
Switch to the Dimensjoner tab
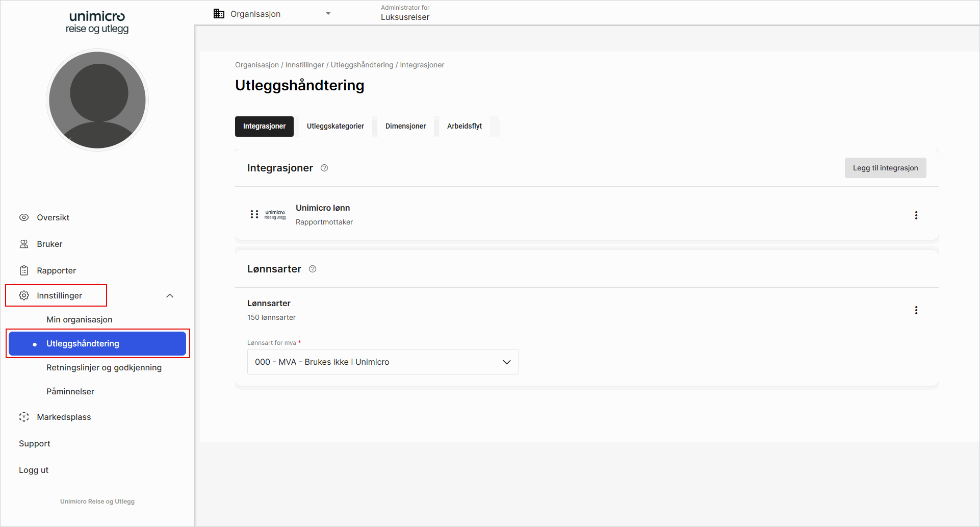pyautogui.click(x=405, y=126)
